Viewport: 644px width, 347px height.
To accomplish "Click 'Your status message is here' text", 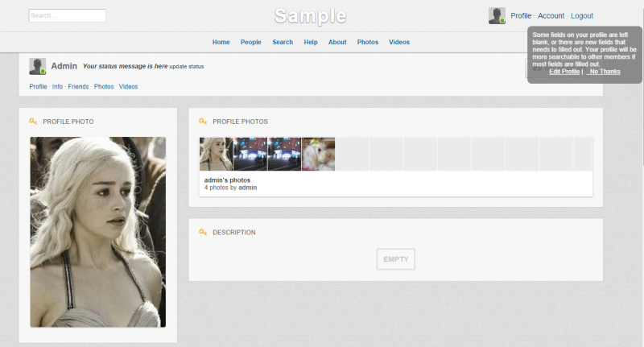I will [x=125, y=66].
